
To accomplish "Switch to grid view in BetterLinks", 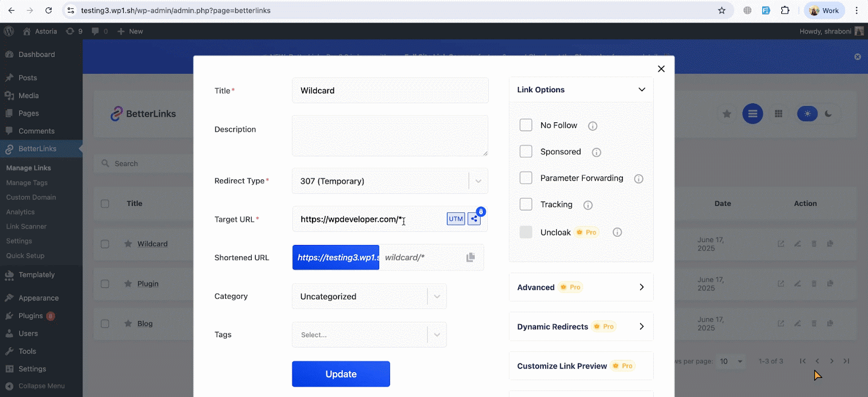I will coord(778,114).
